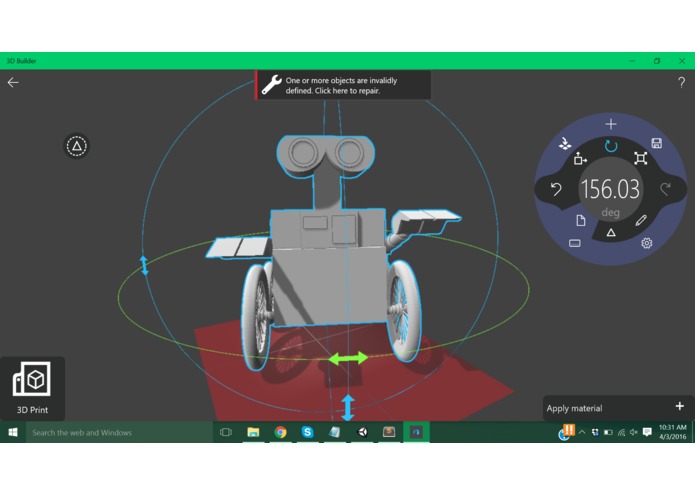Screen dimensions: 695x494
Task: Click the Wi-Fi network tray icon
Action: (621, 432)
